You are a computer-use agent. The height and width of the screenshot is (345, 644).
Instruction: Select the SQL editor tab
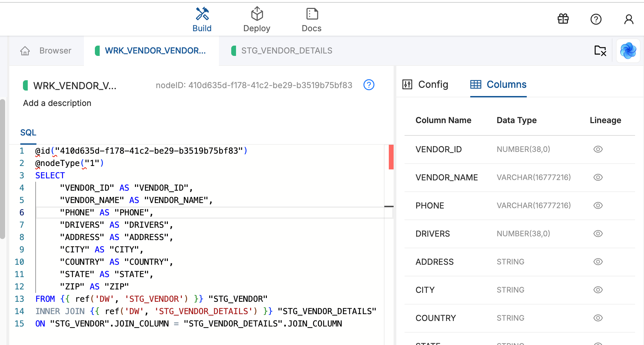(x=28, y=133)
